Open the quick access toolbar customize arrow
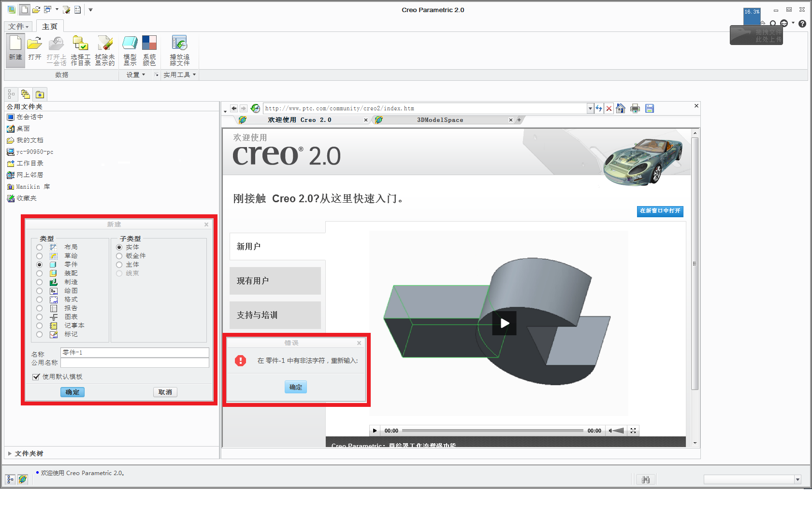This screenshot has height=508, width=812. [x=90, y=10]
